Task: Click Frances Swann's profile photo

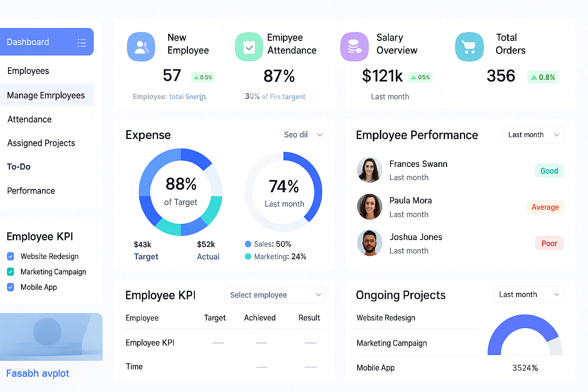Action: tap(369, 170)
